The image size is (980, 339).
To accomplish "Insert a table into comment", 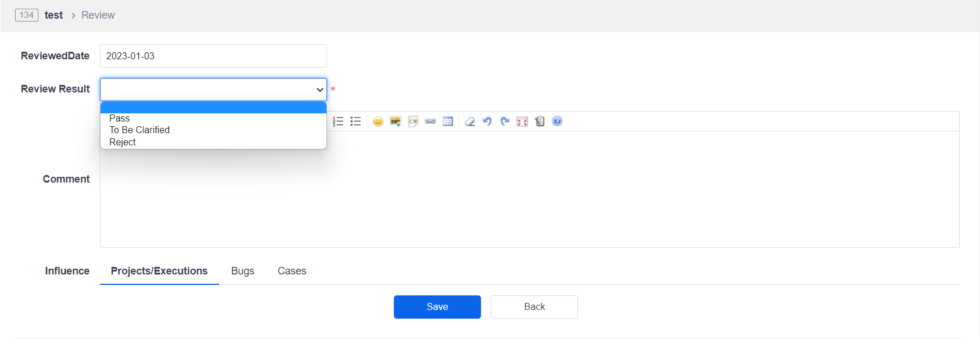I will 448,122.
